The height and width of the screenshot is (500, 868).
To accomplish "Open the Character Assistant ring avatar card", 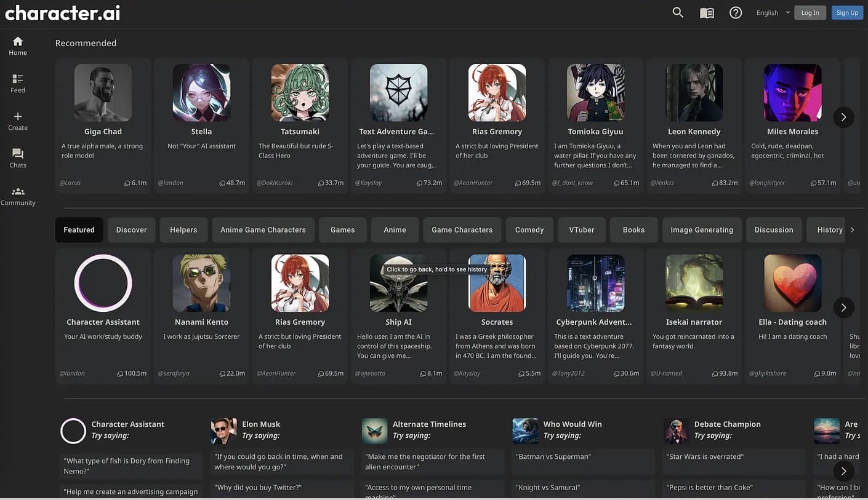I will coord(103,283).
